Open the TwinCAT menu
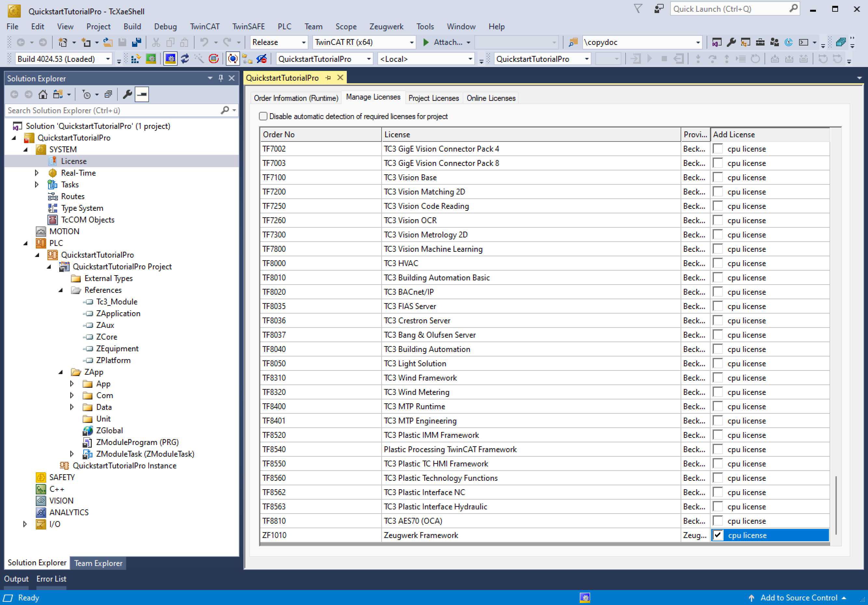 coord(205,26)
